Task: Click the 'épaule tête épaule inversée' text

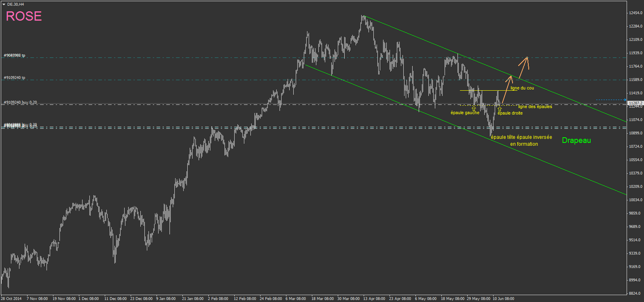Action: click(521, 137)
